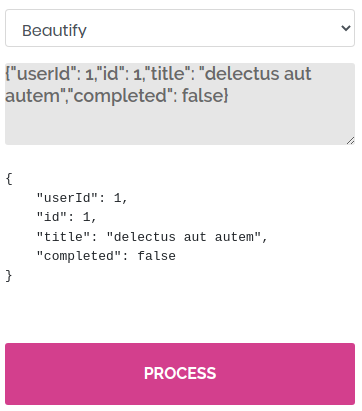Click the PROCESS button
The image size is (362, 411).
coord(180,374)
